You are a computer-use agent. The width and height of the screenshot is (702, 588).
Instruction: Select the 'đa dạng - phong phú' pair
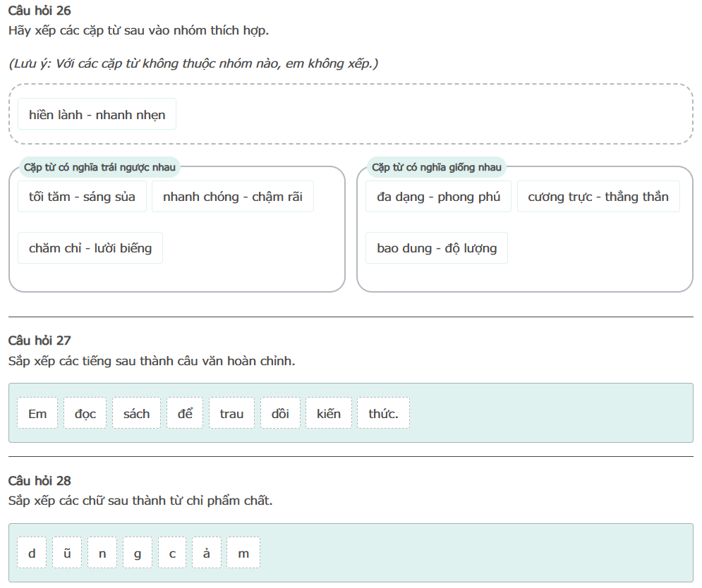click(438, 197)
